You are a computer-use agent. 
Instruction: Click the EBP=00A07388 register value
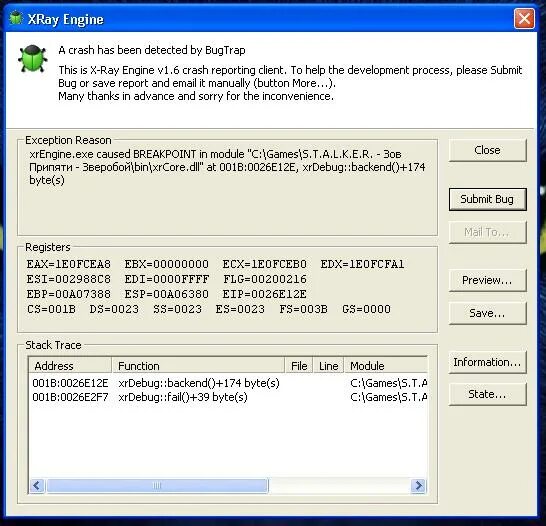coord(69,294)
